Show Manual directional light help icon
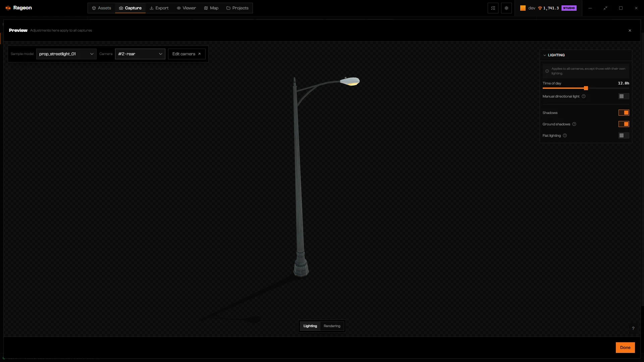This screenshot has width=644, height=362. 583,97
